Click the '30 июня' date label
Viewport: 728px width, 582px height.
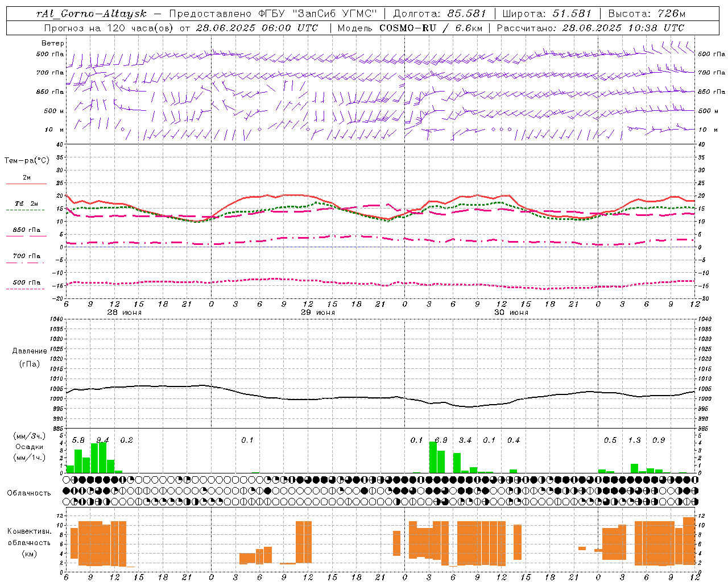click(511, 313)
